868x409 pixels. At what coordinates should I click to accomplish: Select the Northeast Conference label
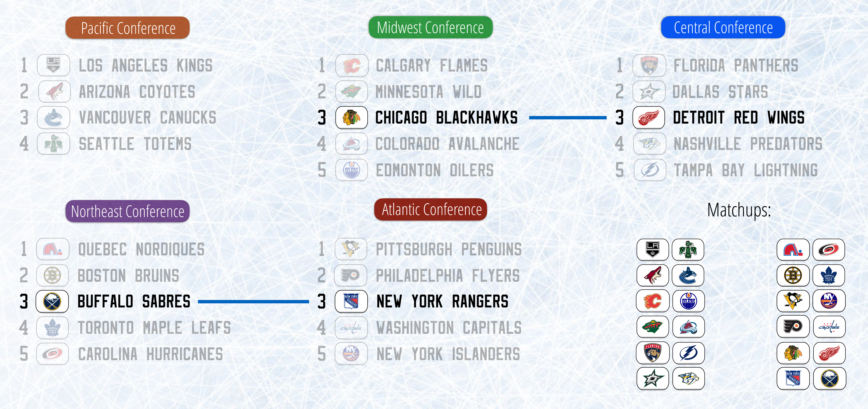(x=127, y=211)
